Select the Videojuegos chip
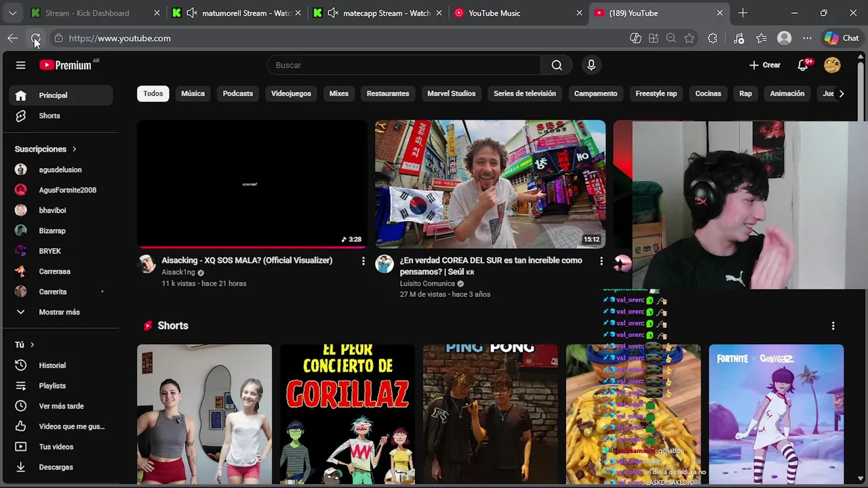The width and height of the screenshot is (868, 488). click(291, 94)
